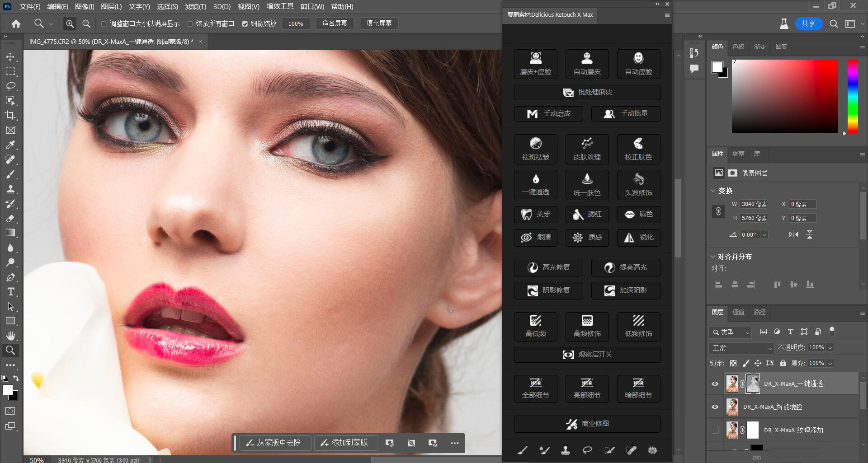
Task: Select the Hand tool
Action: tap(10, 336)
